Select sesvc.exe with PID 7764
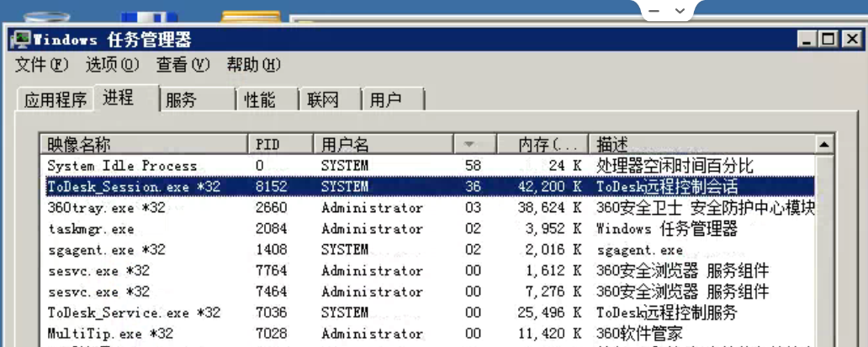 (x=428, y=270)
